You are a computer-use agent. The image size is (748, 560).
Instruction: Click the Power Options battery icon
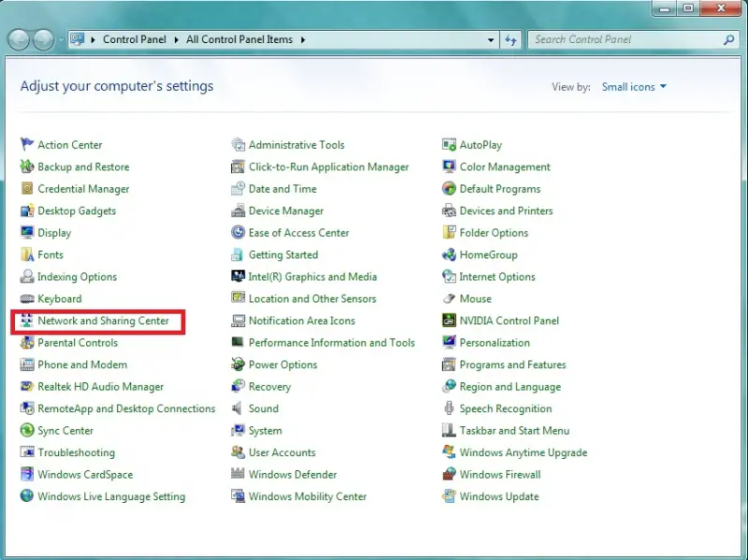[237, 364]
